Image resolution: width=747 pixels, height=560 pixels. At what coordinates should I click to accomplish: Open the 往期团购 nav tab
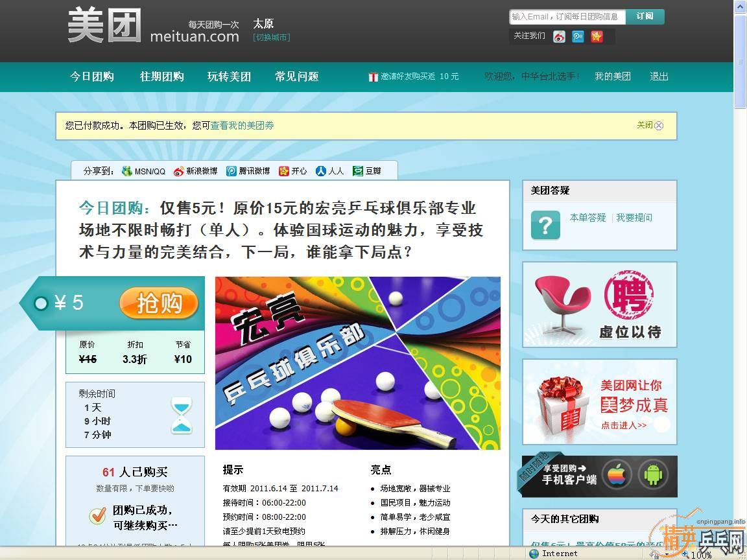tap(162, 76)
